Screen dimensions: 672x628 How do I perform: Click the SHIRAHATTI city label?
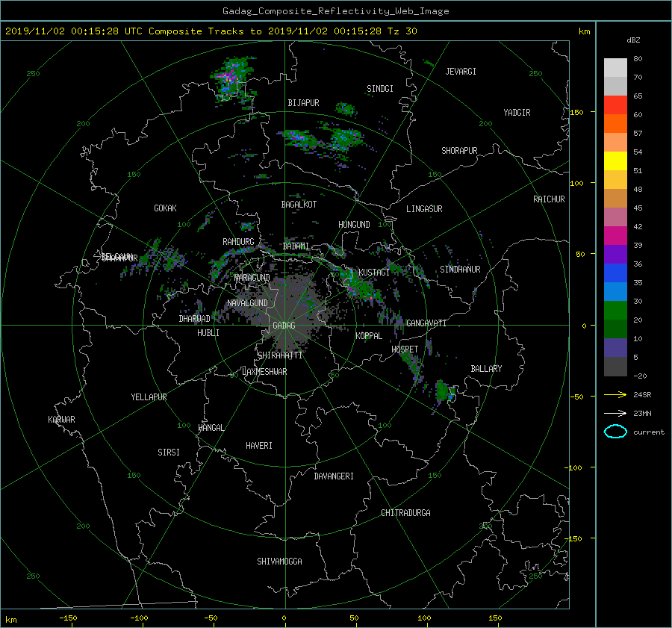280,355
